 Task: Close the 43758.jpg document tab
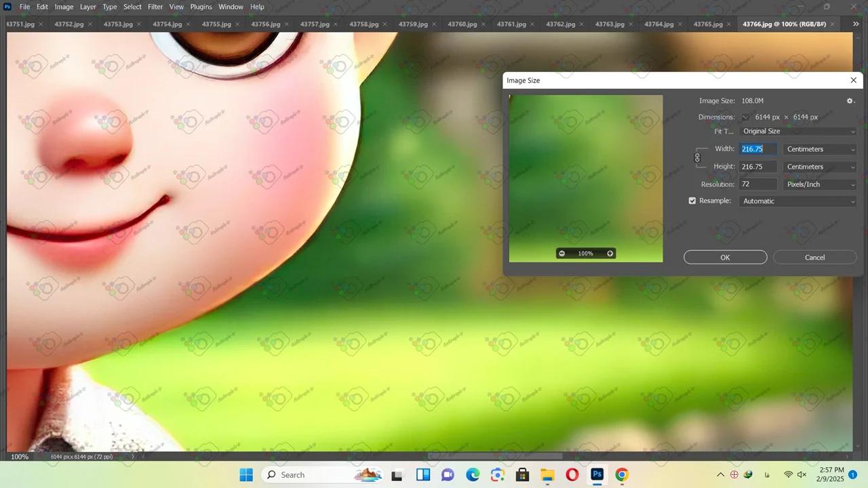(384, 24)
